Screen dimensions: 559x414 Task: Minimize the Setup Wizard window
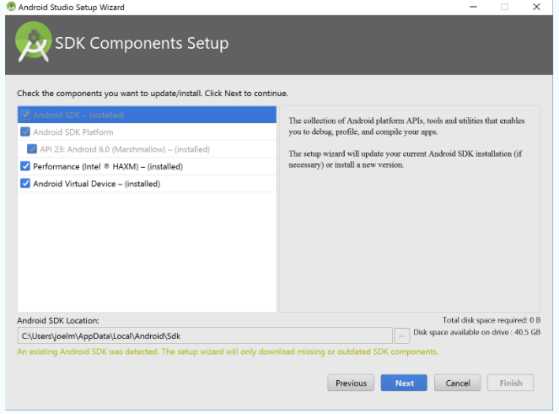coord(473,7)
